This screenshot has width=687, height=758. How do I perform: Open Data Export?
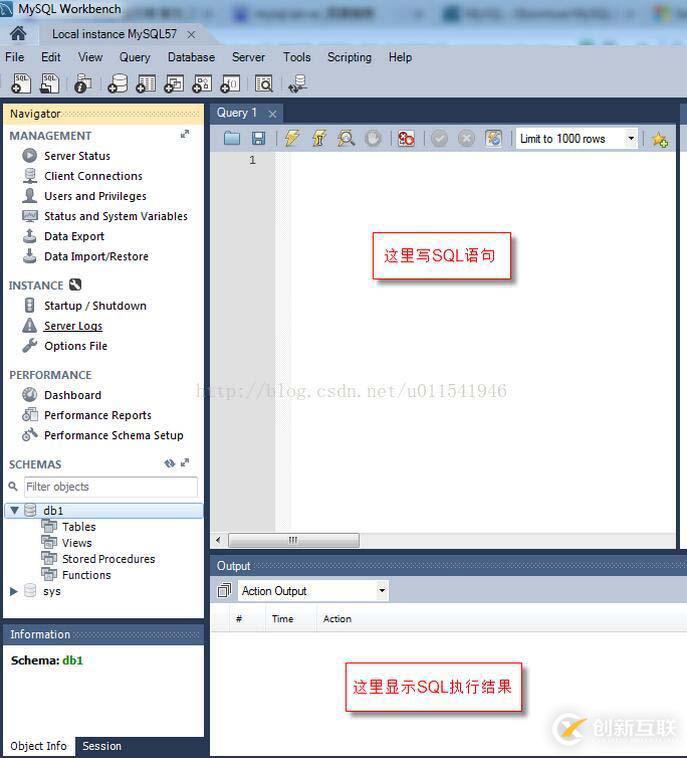(x=74, y=236)
